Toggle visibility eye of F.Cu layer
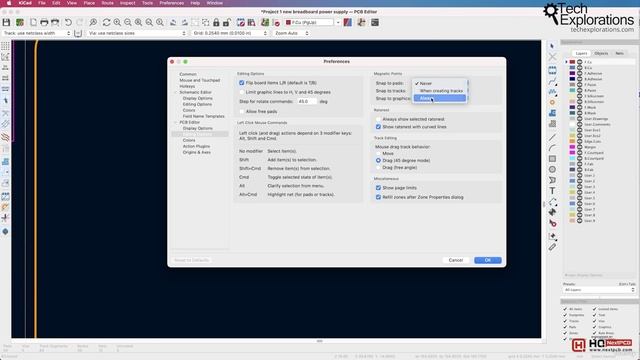Screen dimensions: 640x360 580,62
